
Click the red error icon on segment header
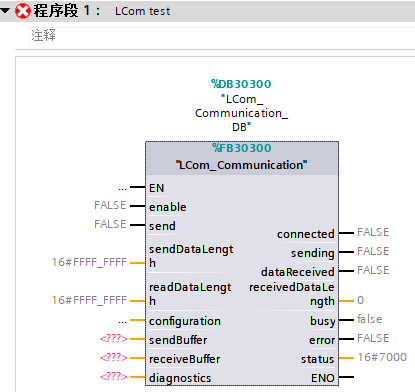(23, 11)
